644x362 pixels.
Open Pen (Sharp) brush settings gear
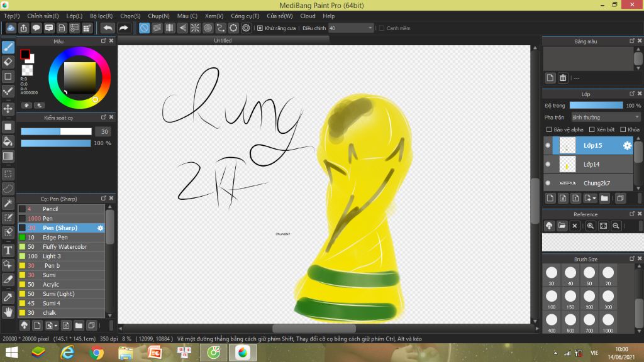click(x=100, y=228)
